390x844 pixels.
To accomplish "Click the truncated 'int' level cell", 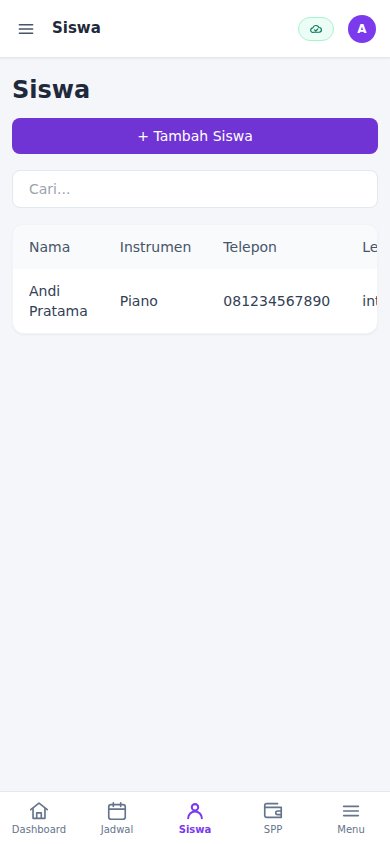I will point(370,301).
